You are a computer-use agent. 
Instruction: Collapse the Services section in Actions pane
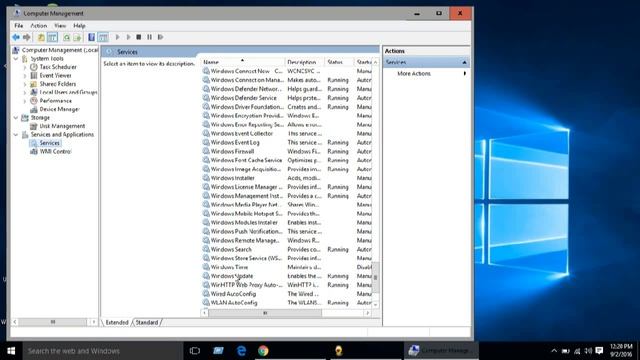coord(464,62)
